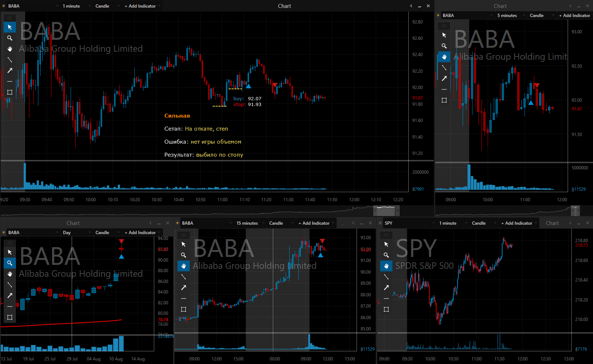
Task: Click the Chart title tab of main window
Action: [x=284, y=6]
